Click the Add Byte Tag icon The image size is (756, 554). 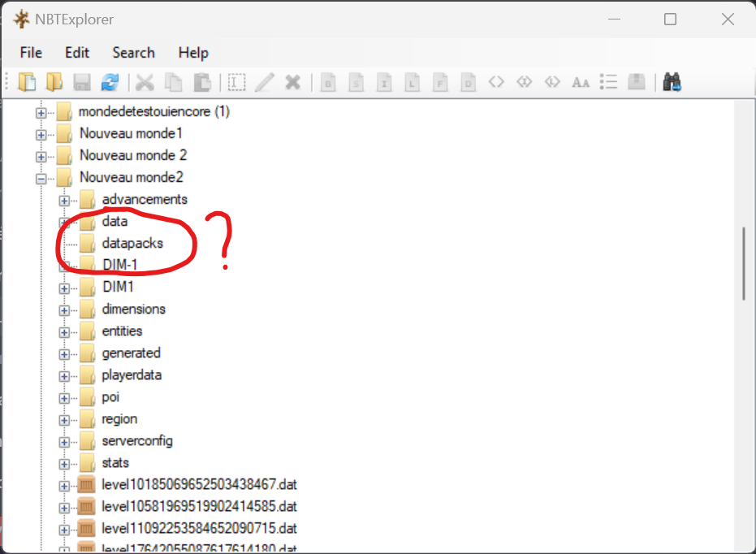tap(328, 82)
